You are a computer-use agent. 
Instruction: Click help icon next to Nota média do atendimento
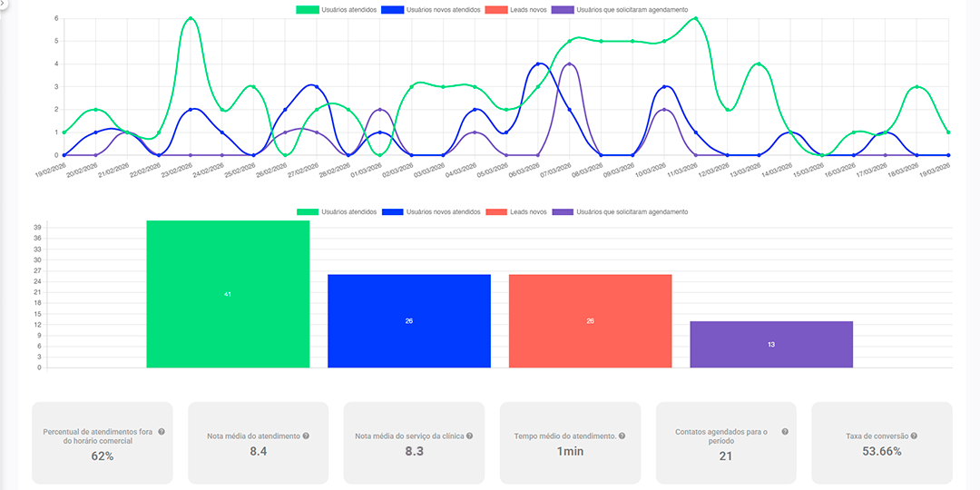click(306, 436)
